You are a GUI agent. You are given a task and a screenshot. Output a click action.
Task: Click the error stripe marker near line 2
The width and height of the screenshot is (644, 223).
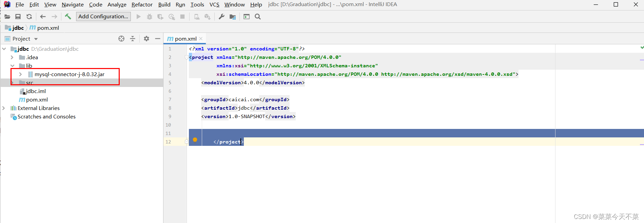[642, 60]
